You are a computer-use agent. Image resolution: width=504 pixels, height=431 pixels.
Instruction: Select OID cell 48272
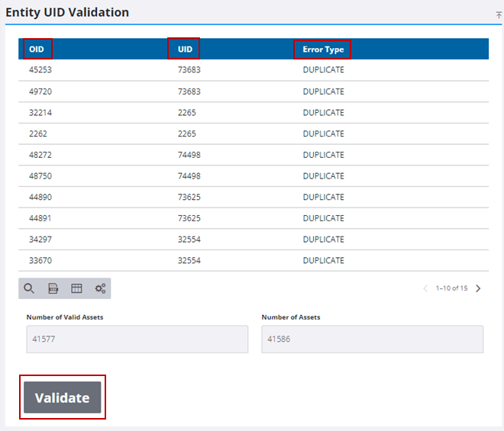click(40, 155)
